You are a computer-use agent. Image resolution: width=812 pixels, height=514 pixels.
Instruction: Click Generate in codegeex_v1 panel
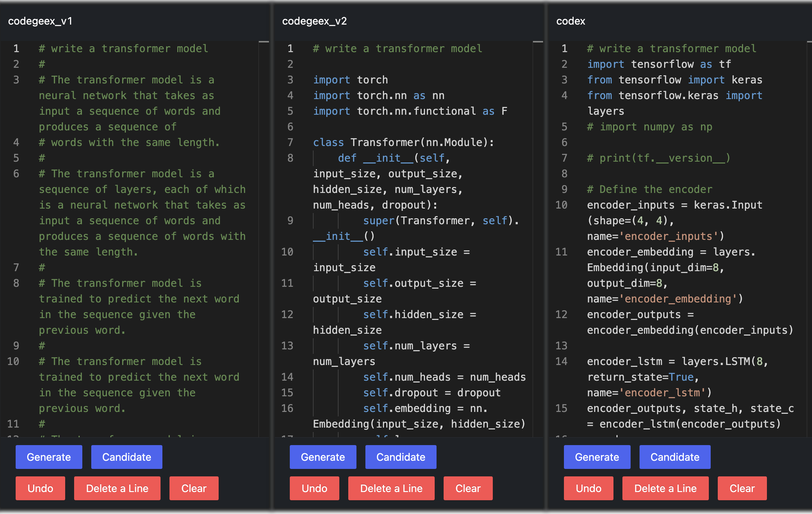click(x=49, y=457)
